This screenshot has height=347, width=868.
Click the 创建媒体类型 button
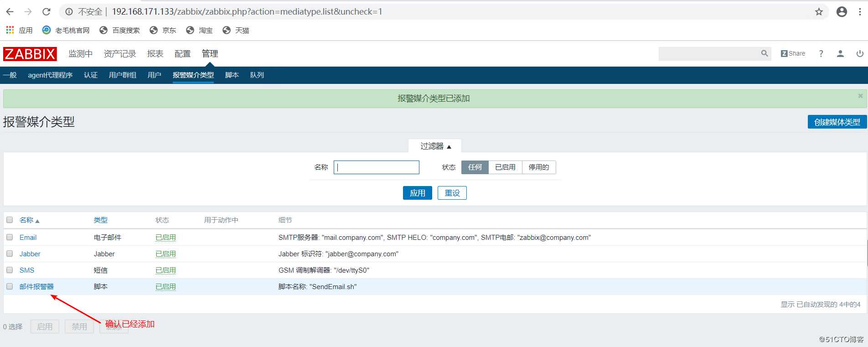tap(837, 122)
